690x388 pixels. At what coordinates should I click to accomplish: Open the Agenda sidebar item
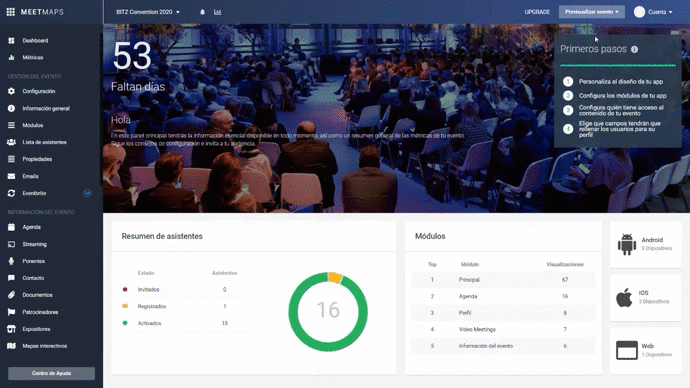click(31, 227)
